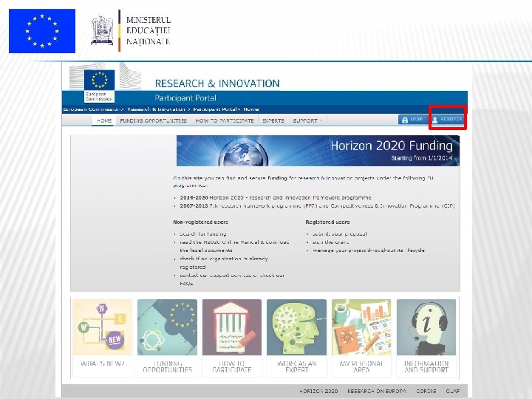Screen dimensions: 532x399
Task: Open the How to Participate tile image
Action: tap(232, 327)
